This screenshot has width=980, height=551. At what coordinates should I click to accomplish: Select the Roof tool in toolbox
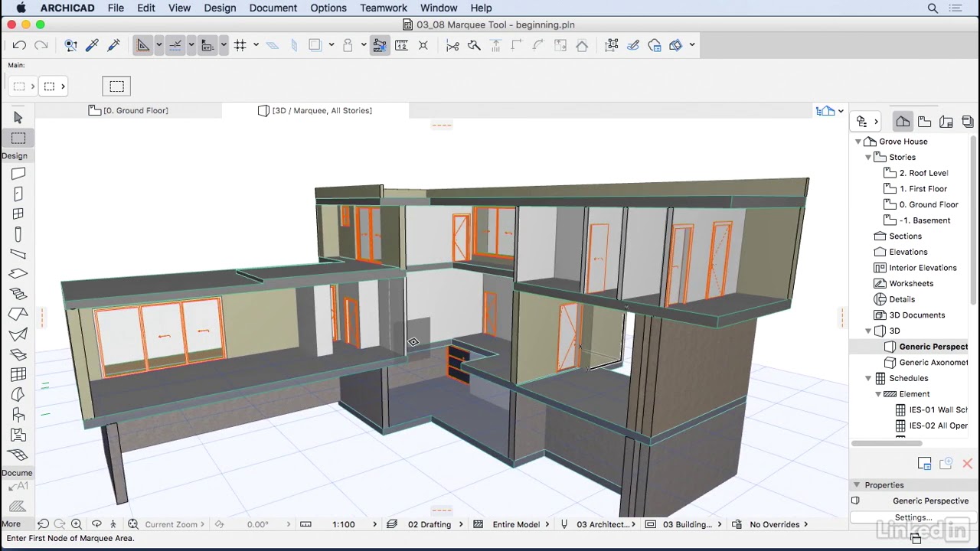click(x=18, y=315)
